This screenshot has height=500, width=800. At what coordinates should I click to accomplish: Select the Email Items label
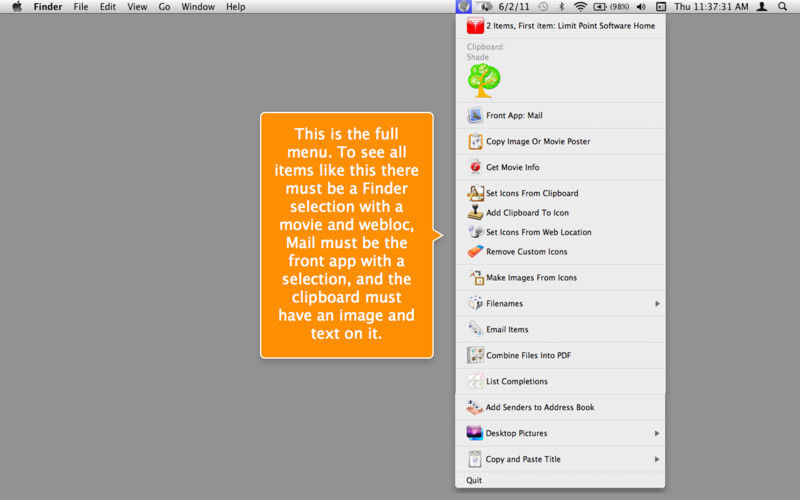[x=507, y=330]
